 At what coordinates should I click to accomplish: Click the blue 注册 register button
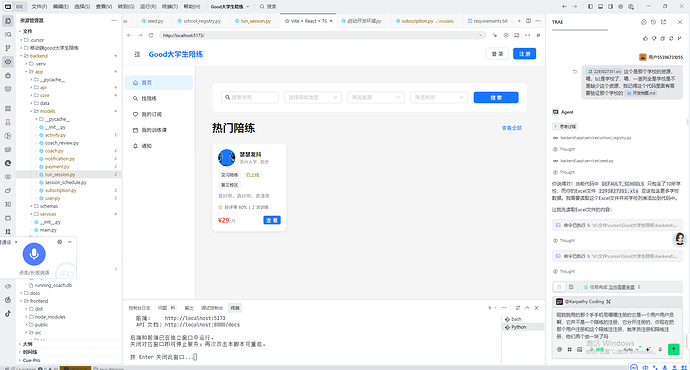[x=524, y=54]
